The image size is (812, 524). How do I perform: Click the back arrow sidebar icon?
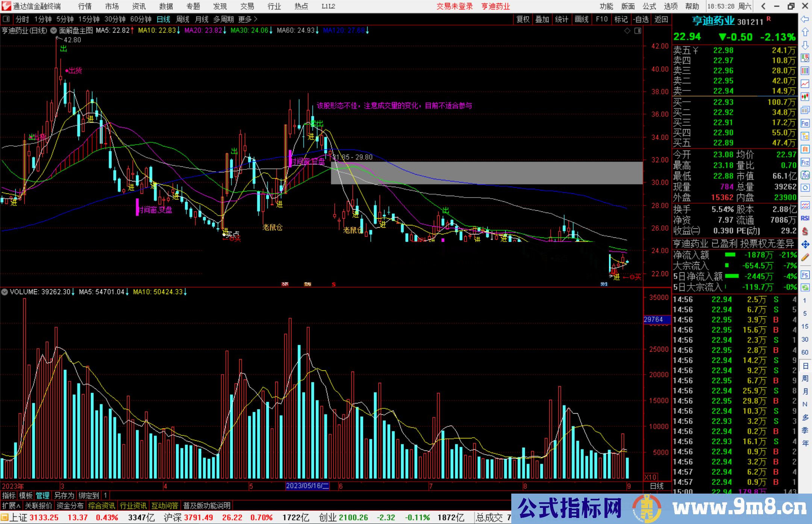[x=805, y=19]
